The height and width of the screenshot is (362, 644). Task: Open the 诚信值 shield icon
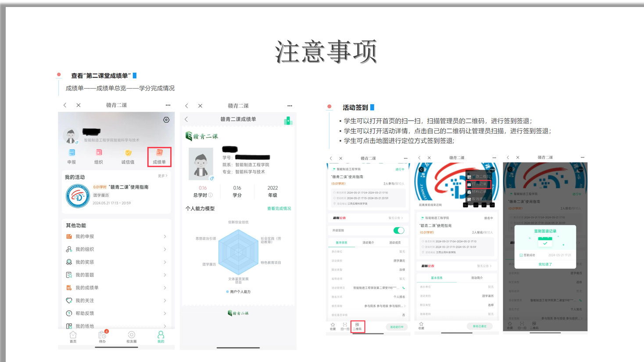point(128,153)
